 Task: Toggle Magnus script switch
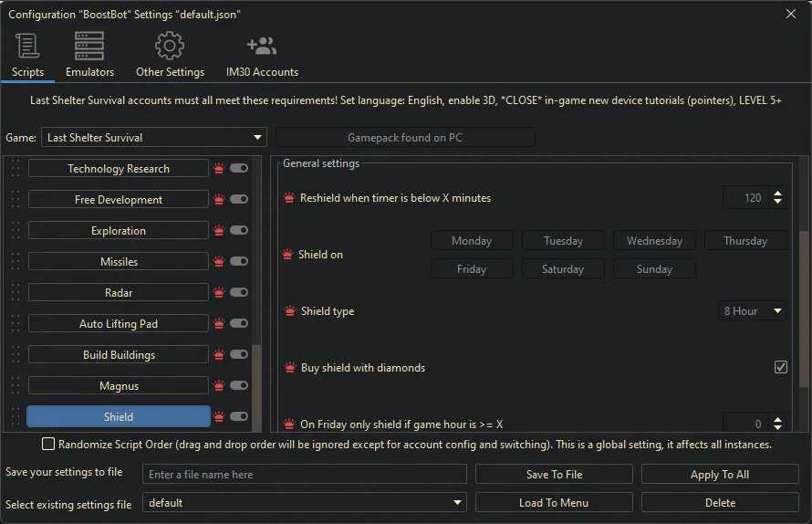point(239,385)
